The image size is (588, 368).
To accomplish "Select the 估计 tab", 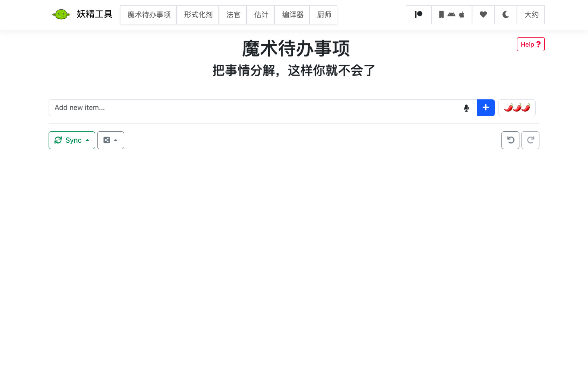I will pos(261,15).
